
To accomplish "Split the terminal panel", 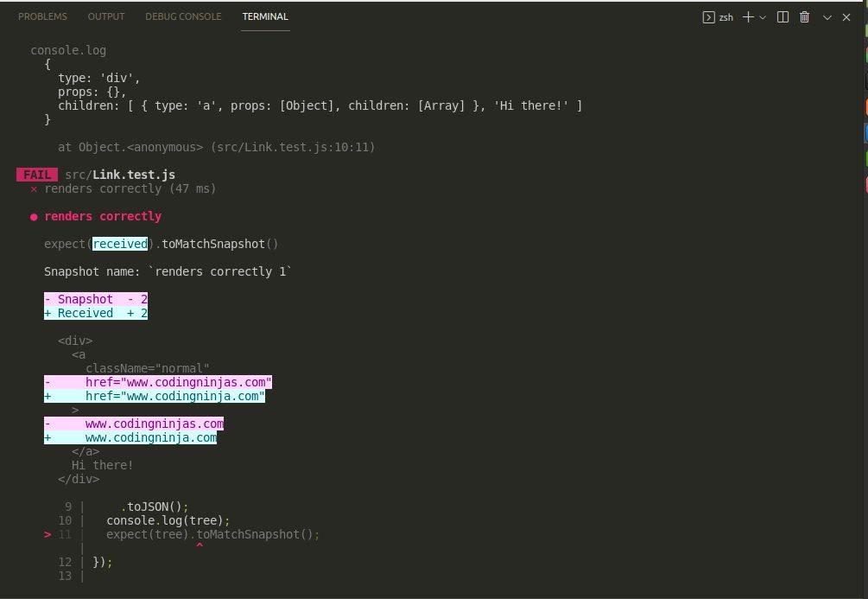I will coord(782,17).
